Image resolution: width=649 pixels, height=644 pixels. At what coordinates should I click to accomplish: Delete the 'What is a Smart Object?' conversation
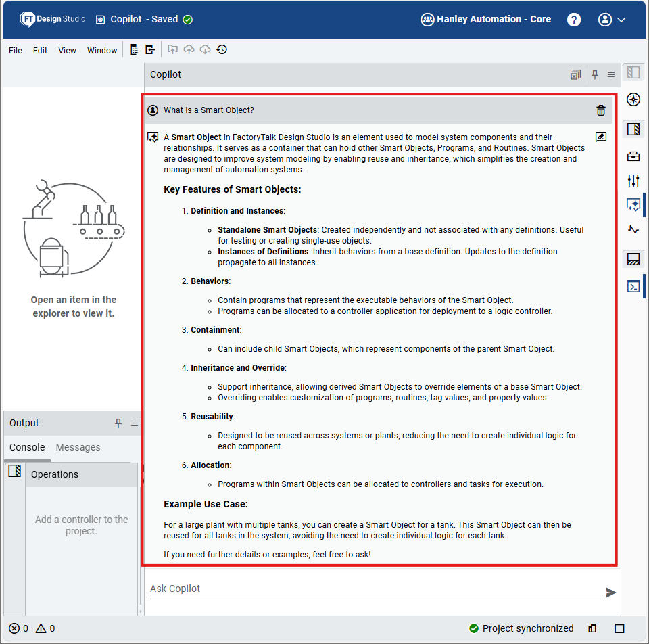click(x=600, y=110)
